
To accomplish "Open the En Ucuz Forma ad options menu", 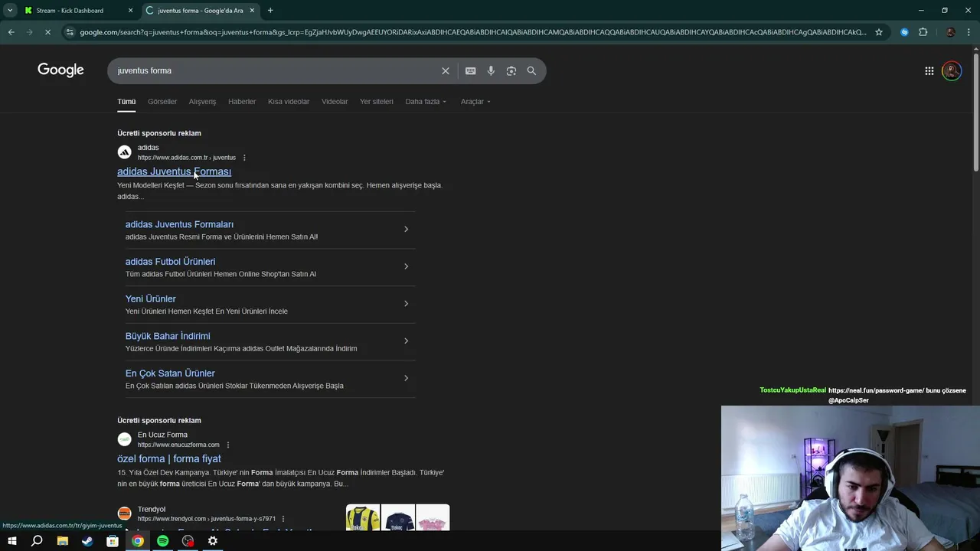I will [x=228, y=445].
